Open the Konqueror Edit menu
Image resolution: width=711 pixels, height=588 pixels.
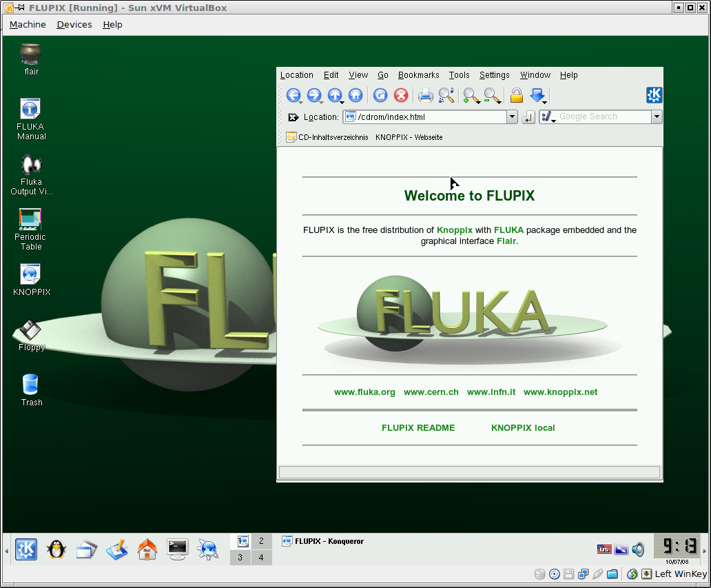(x=331, y=75)
